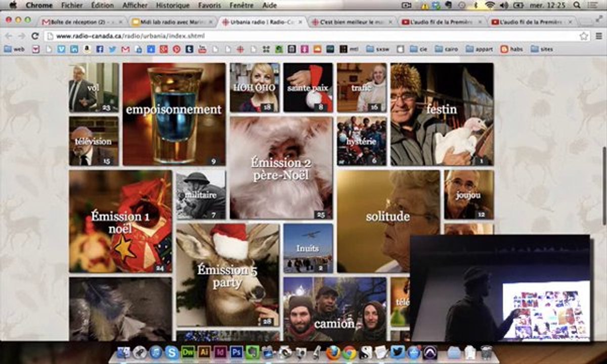Open the Émission 1 noël tile
Screen dimensions: 607x364
pyautogui.click(x=120, y=221)
